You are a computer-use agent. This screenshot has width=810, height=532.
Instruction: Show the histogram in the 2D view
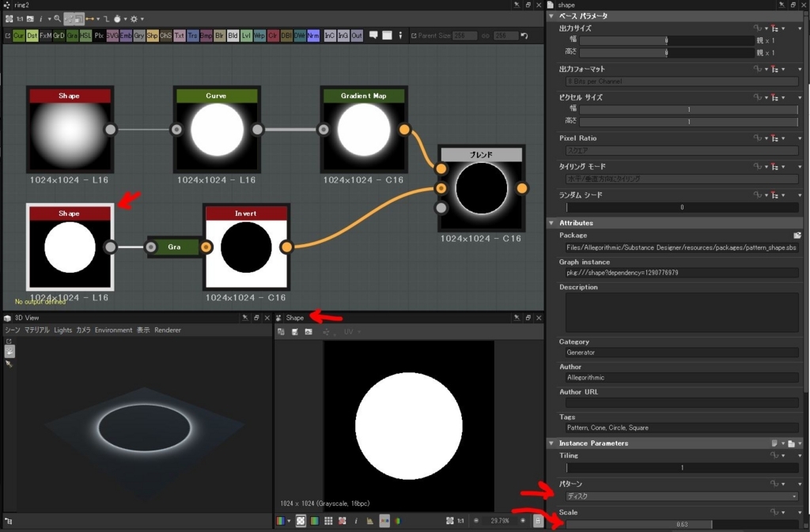(370, 521)
